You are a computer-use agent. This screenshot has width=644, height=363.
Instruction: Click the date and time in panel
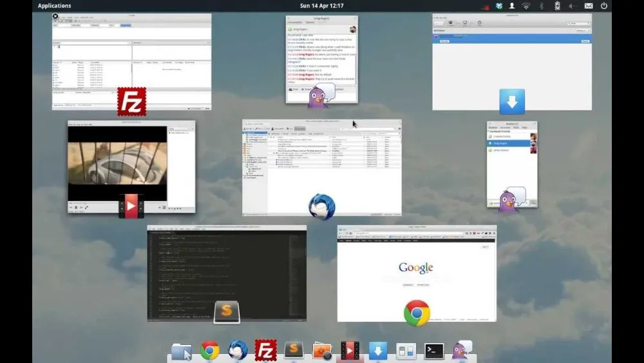[x=321, y=6]
